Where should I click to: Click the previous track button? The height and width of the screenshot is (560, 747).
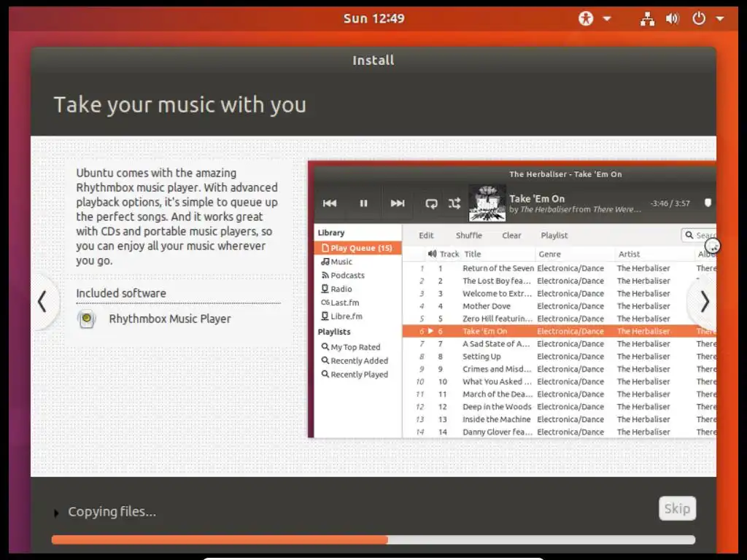tap(330, 203)
